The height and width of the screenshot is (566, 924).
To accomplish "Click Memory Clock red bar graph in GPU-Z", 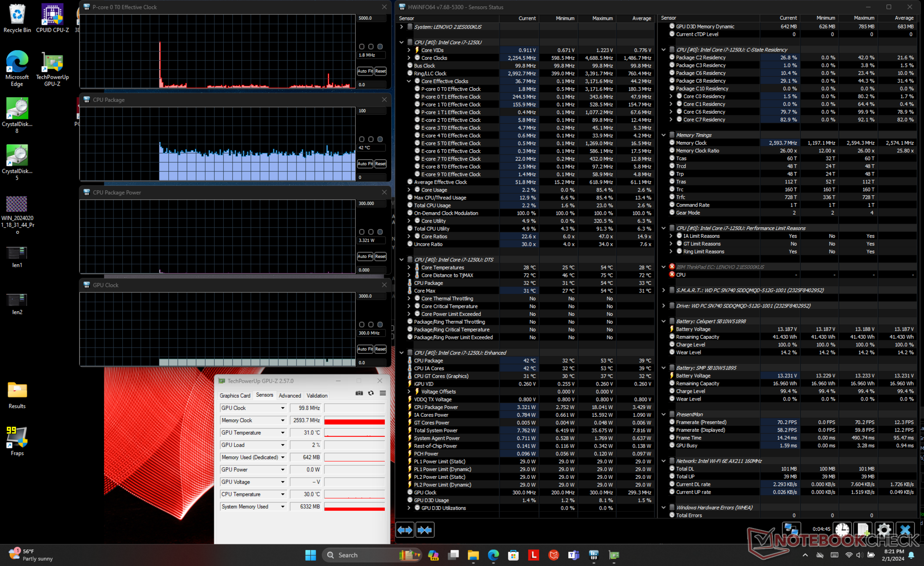I will (355, 421).
